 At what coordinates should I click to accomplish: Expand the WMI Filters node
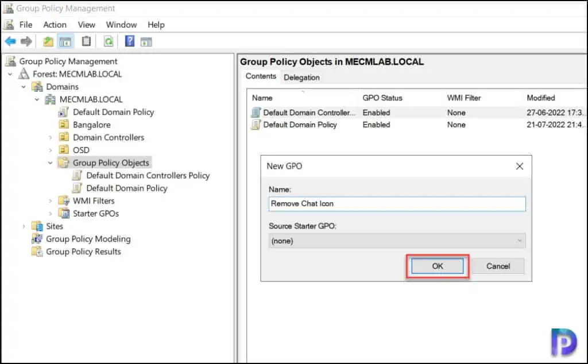coord(51,201)
